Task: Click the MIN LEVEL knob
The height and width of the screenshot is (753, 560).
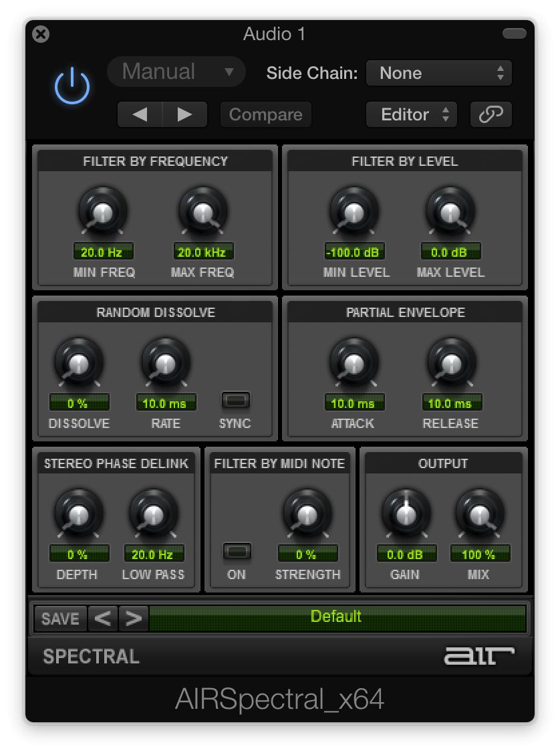Action: tap(354, 211)
